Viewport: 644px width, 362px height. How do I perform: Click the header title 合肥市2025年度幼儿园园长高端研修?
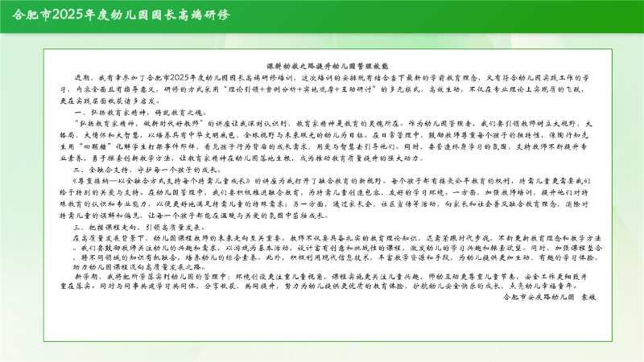(121, 15)
